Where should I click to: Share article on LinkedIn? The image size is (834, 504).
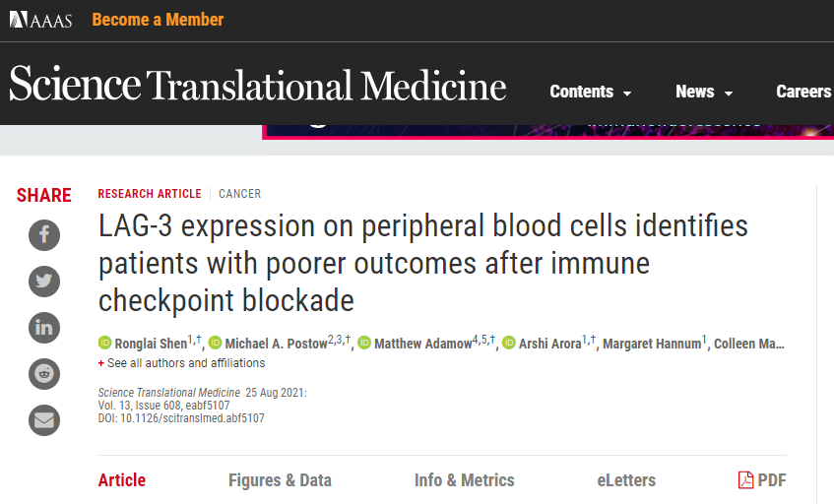pos(44,328)
